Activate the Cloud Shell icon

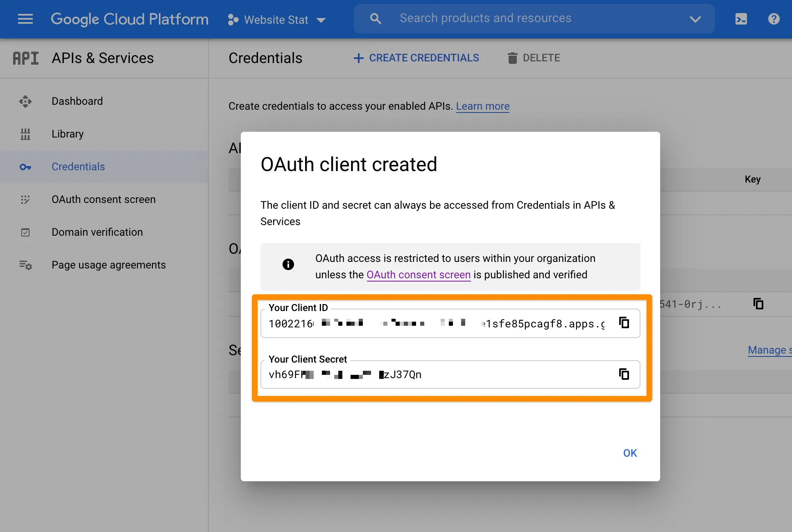tap(741, 19)
